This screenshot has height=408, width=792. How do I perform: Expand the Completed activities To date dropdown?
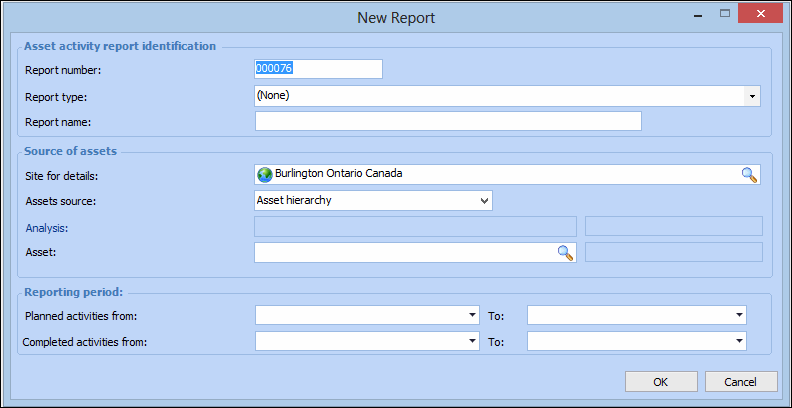(x=738, y=341)
